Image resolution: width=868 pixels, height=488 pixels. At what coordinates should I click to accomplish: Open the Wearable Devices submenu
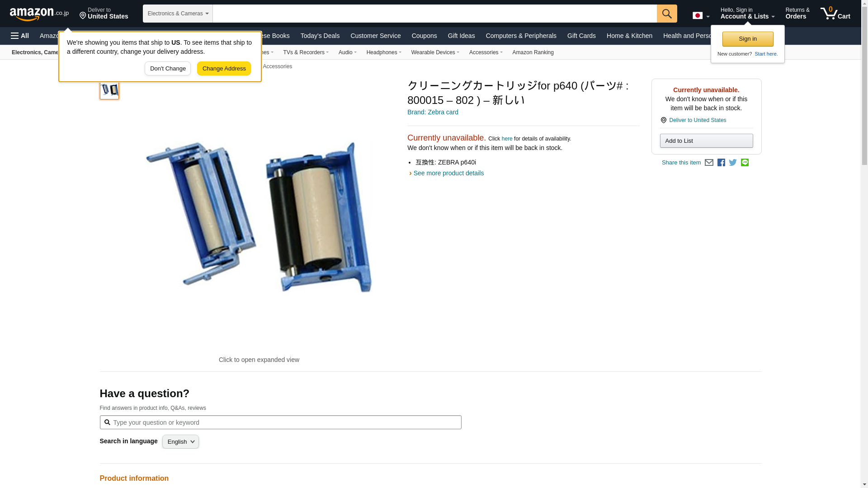pyautogui.click(x=435, y=52)
